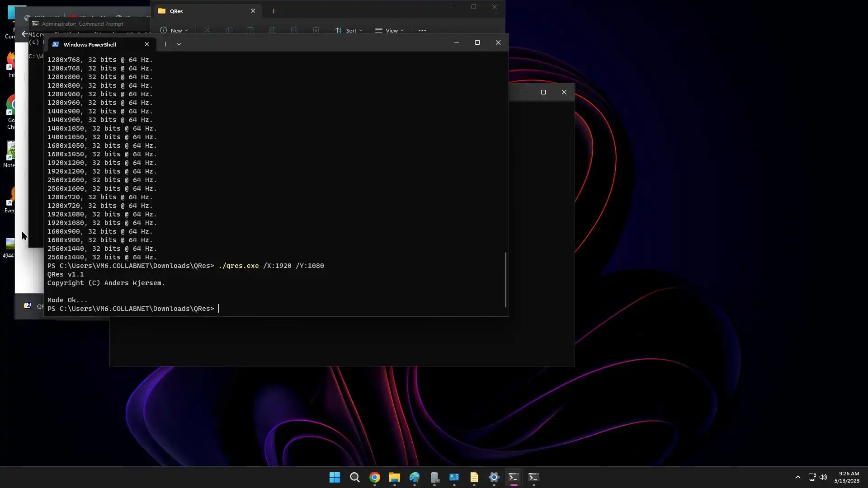Open the clock and date panel

pyautogui.click(x=847, y=477)
